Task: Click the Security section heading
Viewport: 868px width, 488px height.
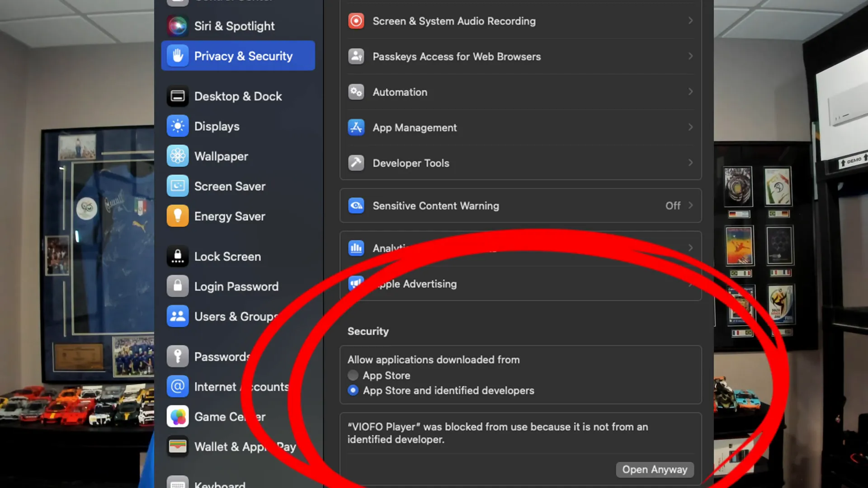Action: 368,331
